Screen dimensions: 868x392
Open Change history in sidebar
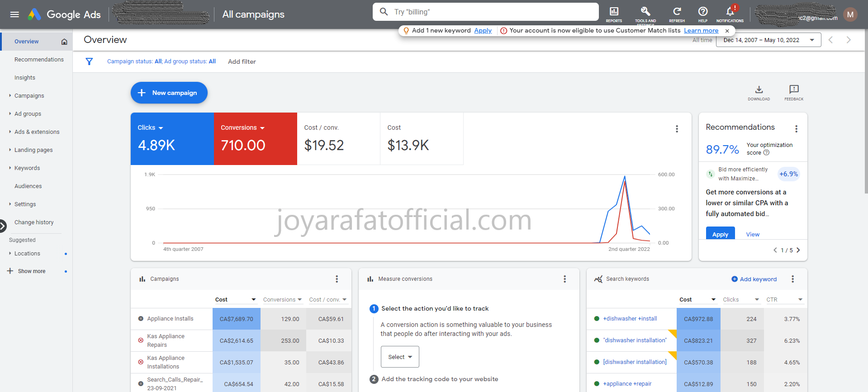coord(34,222)
